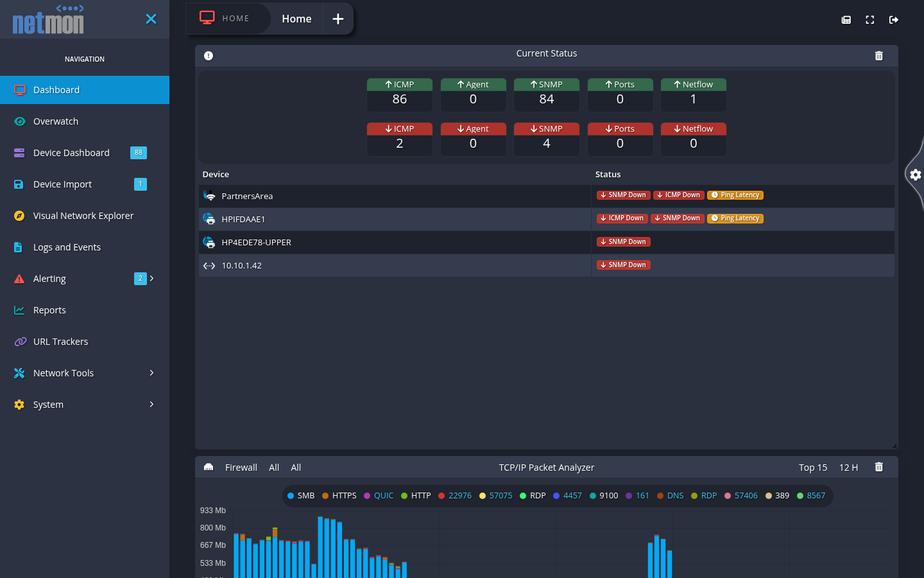Toggle fullscreen mode icon
Screen dimensions: 924x578
pyautogui.click(x=870, y=20)
